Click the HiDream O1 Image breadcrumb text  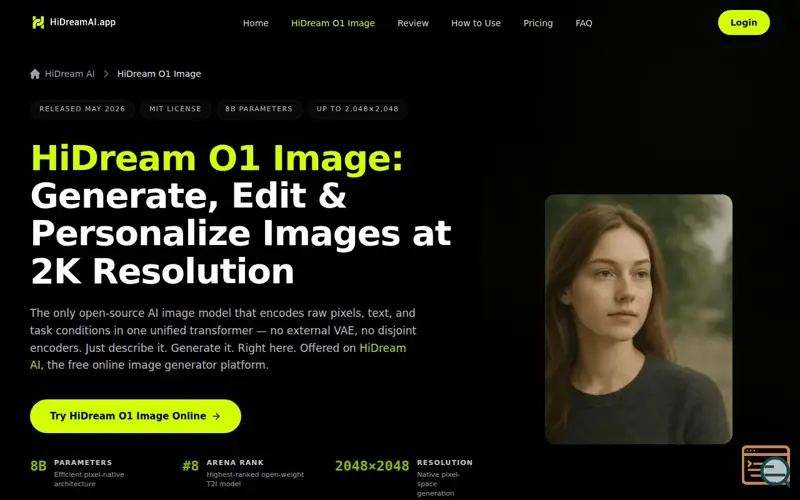[159, 74]
